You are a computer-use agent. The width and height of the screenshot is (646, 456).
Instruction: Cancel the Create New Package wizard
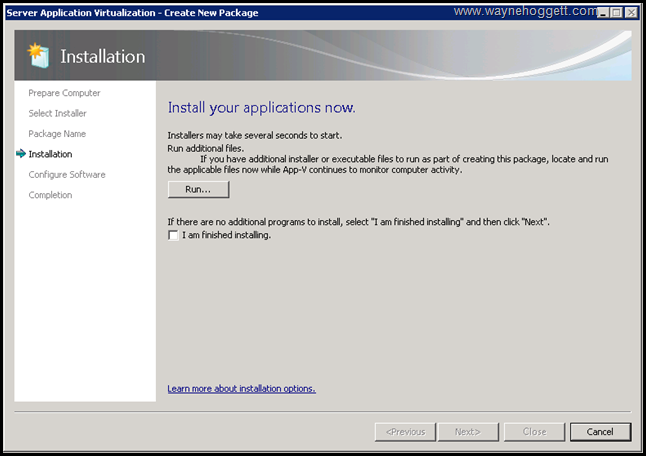tap(600, 432)
